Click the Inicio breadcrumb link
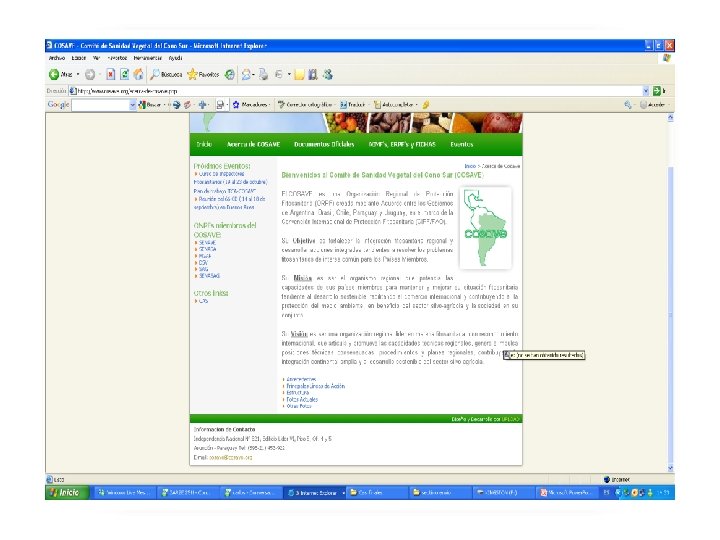Viewport: 720px width, 540px height. 470,166
